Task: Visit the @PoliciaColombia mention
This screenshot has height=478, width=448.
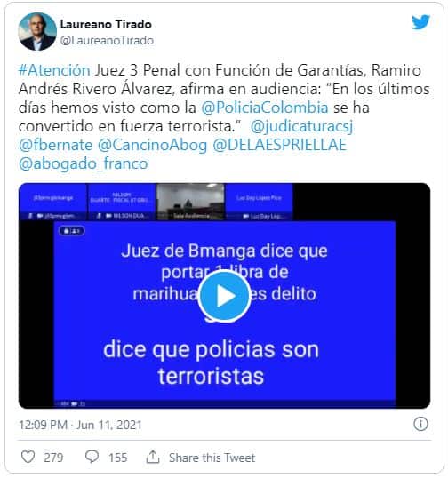Action: pos(265,108)
